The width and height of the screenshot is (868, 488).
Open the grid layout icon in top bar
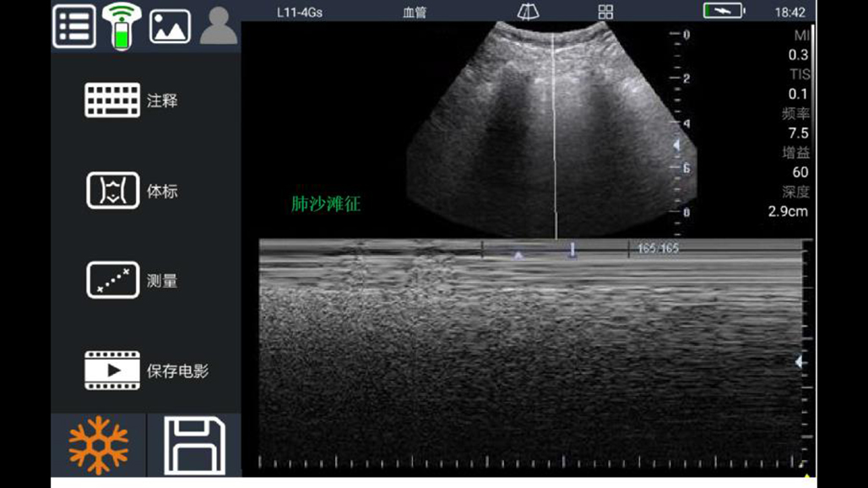(605, 12)
